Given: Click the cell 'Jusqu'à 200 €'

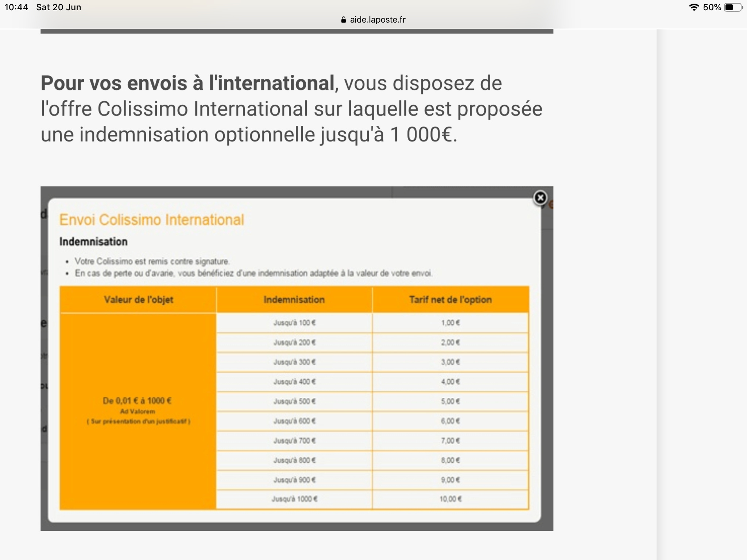Looking at the screenshot, I should pyautogui.click(x=294, y=343).
